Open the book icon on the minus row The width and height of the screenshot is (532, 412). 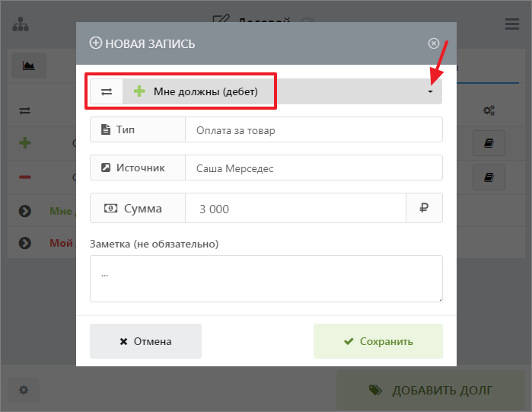(x=489, y=177)
